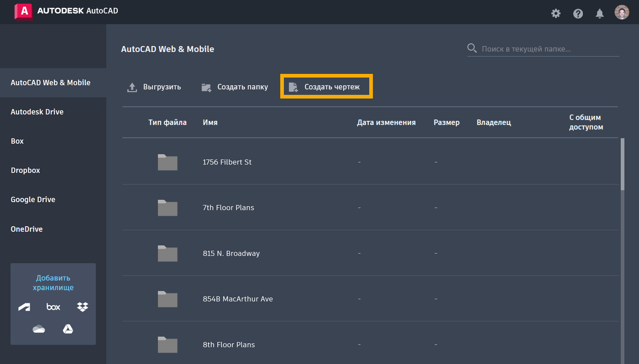Select AutoCAD Web & Mobile in sidebar
639x364 pixels.
coord(53,83)
